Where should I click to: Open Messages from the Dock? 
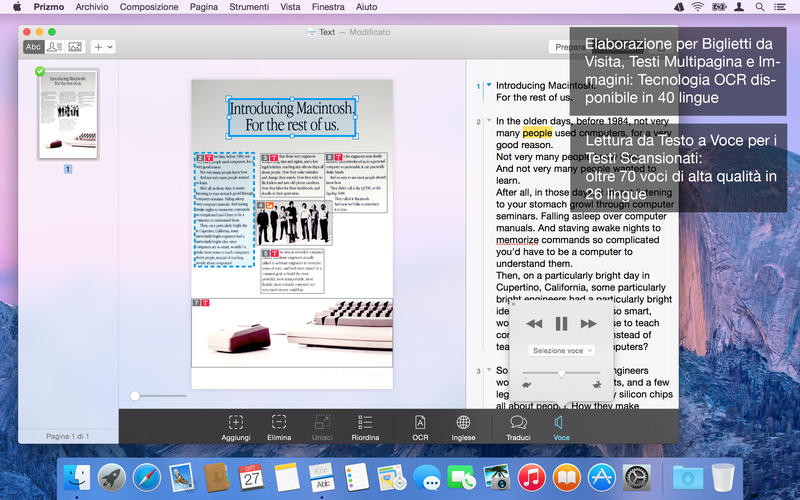tap(427, 479)
